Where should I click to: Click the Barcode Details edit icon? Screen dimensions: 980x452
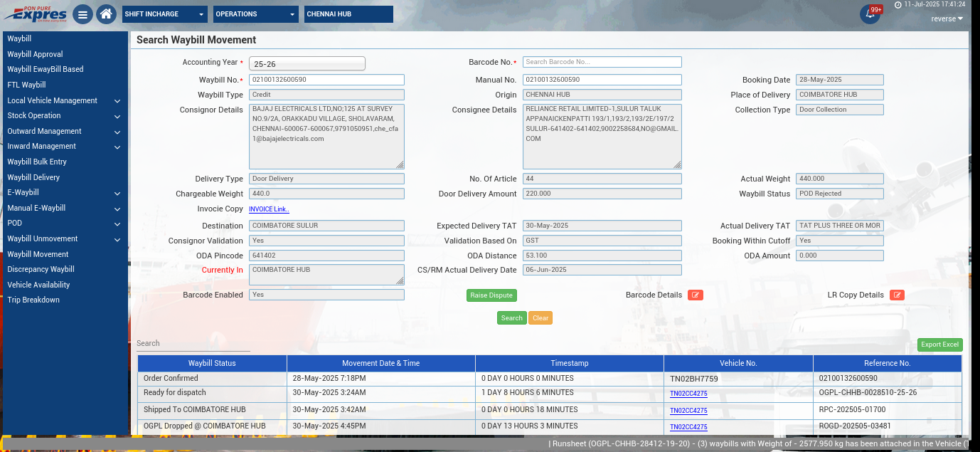coord(695,295)
